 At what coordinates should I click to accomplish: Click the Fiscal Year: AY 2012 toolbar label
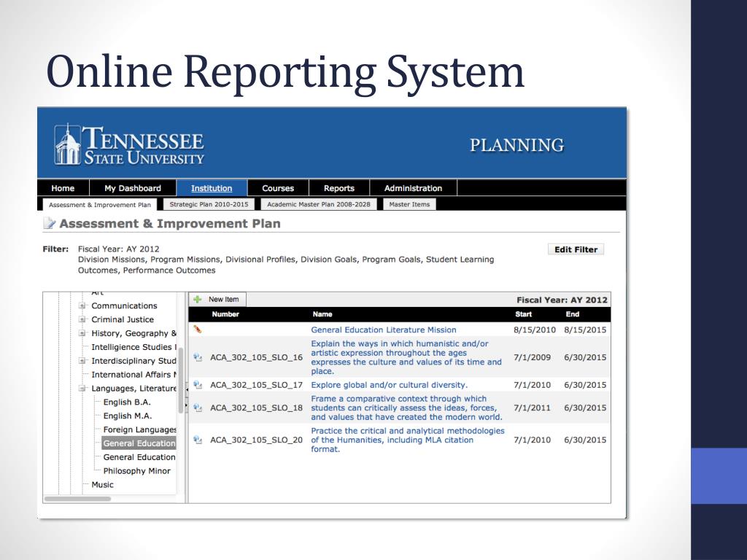coord(562,300)
